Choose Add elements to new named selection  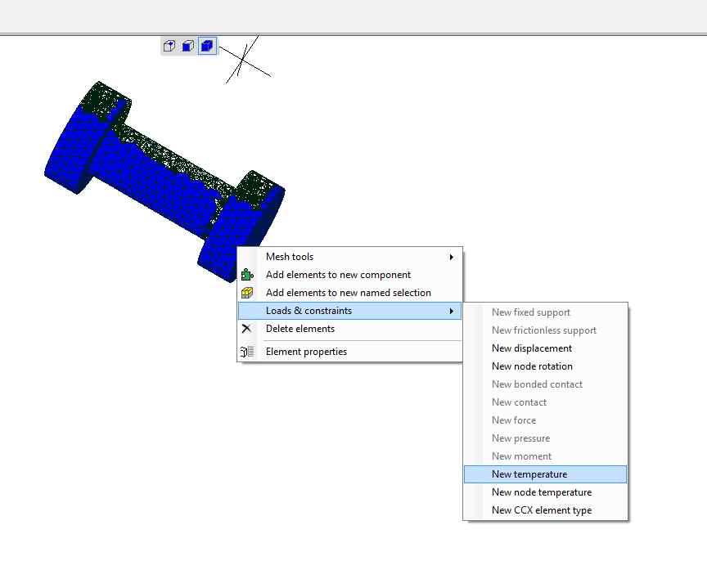coord(350,293)
